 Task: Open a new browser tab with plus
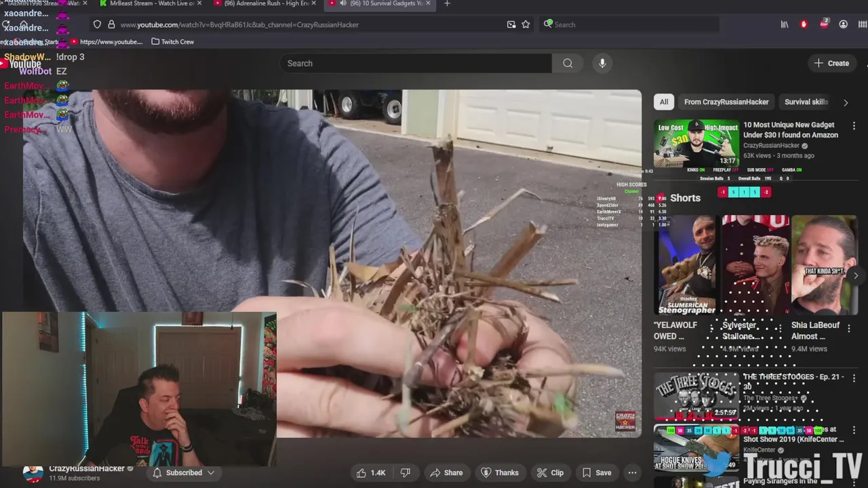pyautogui.click(x=447, y=3)
